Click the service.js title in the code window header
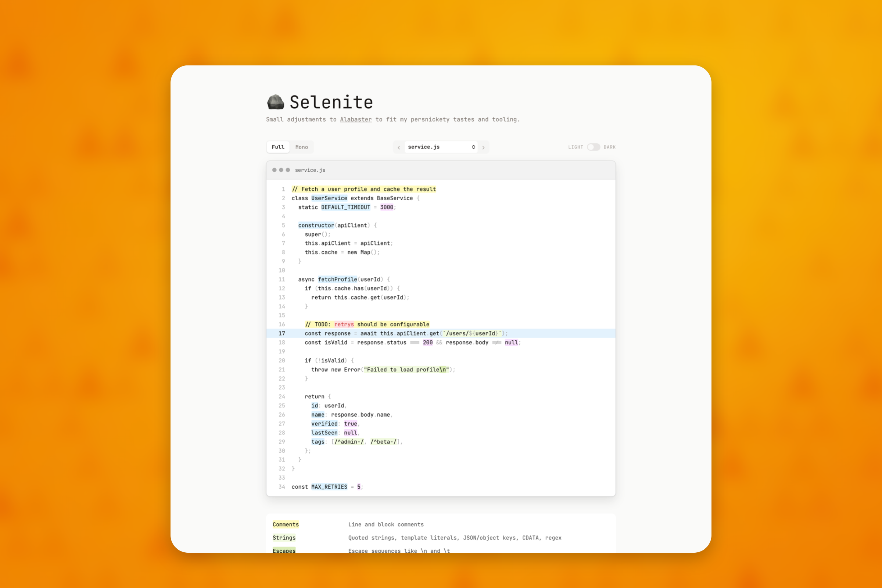882x588 pixels. pos(310,170)
